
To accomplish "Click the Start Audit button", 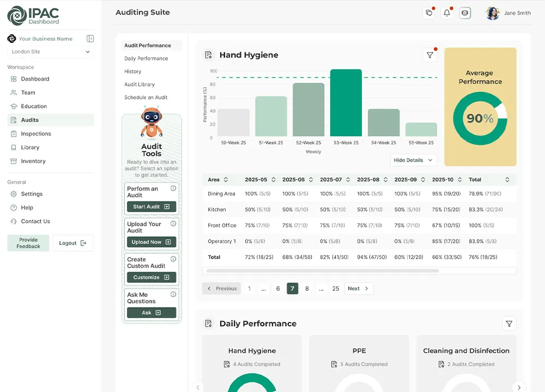I will pos(152,206).
